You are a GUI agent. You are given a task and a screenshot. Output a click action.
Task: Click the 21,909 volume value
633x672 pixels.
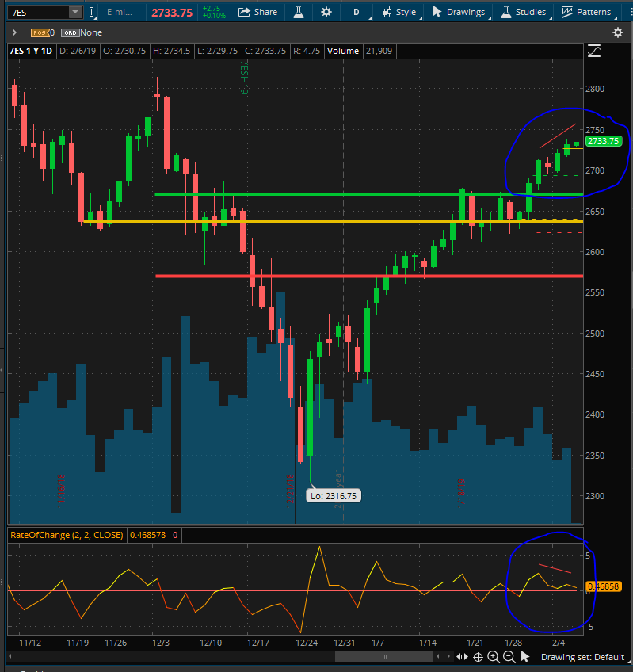click(379, 51)
